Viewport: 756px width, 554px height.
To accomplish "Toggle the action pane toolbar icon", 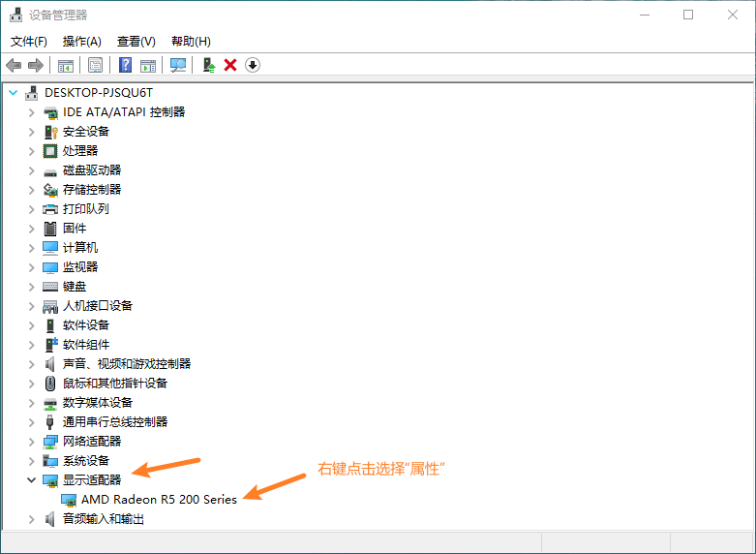I will pos(148,66).
